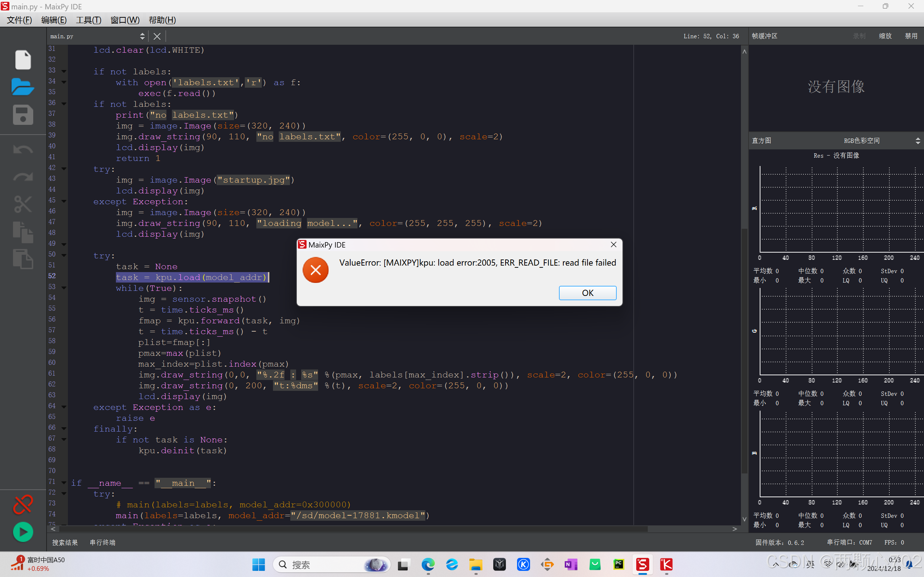Screen dimensions: 924x577
Task: Open a file with the folder icon
Action: click(x=23, y=87)
